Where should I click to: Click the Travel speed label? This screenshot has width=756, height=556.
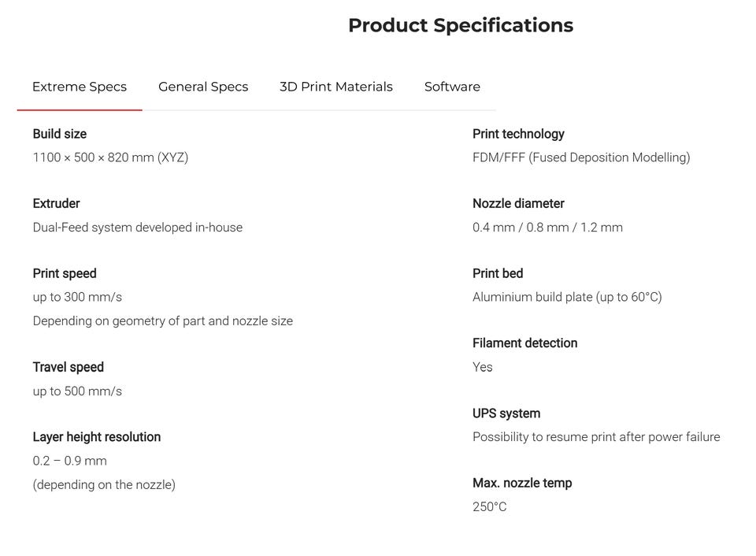click(69, 367)
